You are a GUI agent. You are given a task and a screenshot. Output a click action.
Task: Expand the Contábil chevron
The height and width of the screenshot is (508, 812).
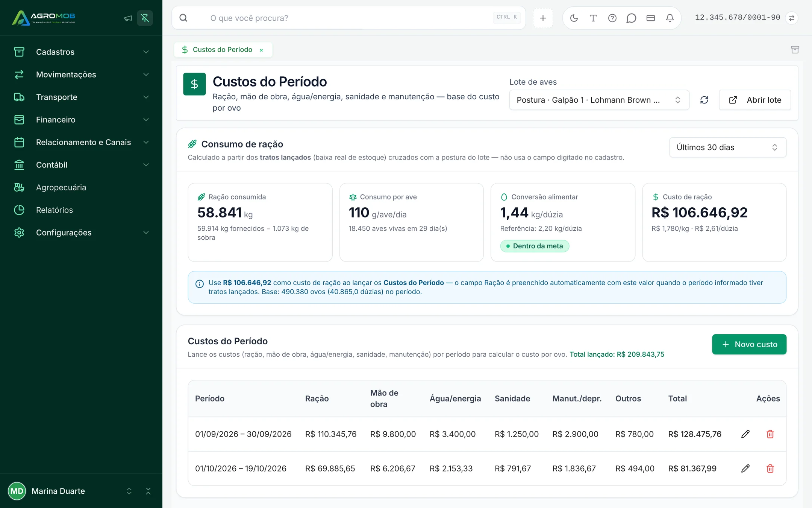coord(146,165)
